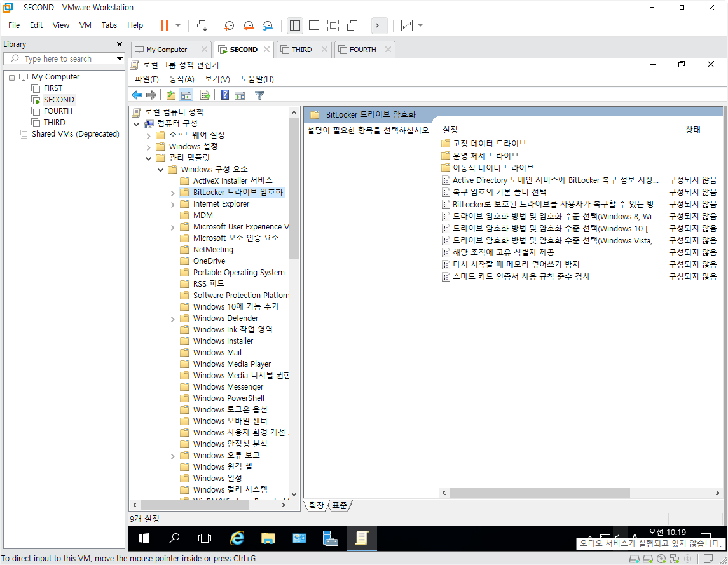Send Ctrl+Alt+Del to the VM icon
This screenshot has height=565, width=728.
[202, 25]
